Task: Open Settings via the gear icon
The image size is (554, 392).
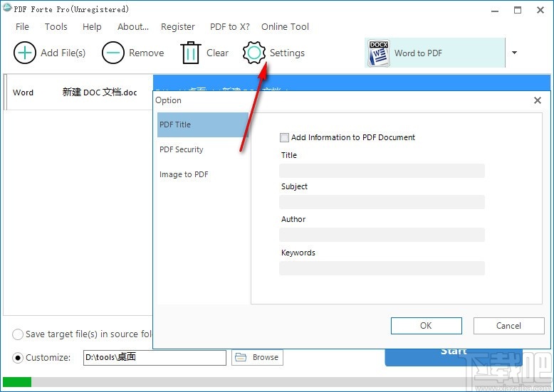Action: (254, 53)
